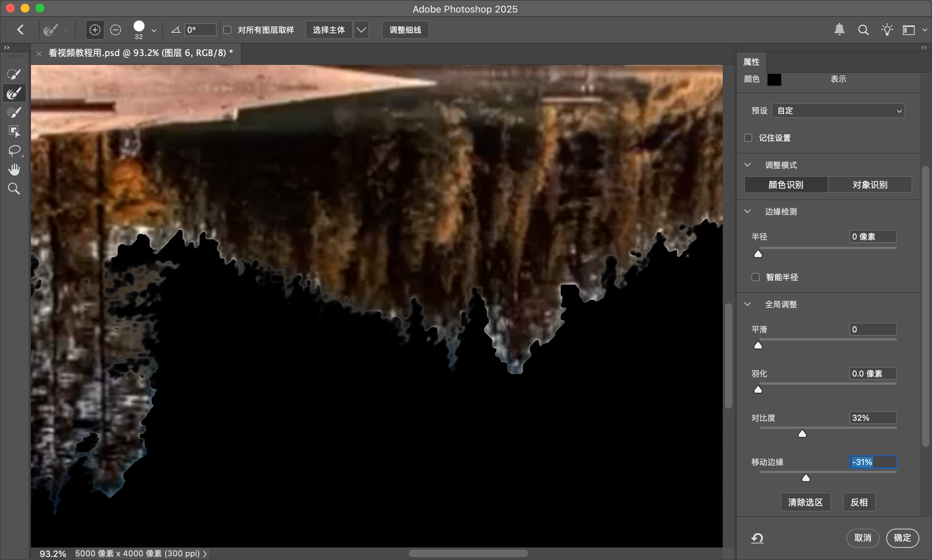
Task: Pick the Brush tool in toolbar
Action: pos(14,112)
